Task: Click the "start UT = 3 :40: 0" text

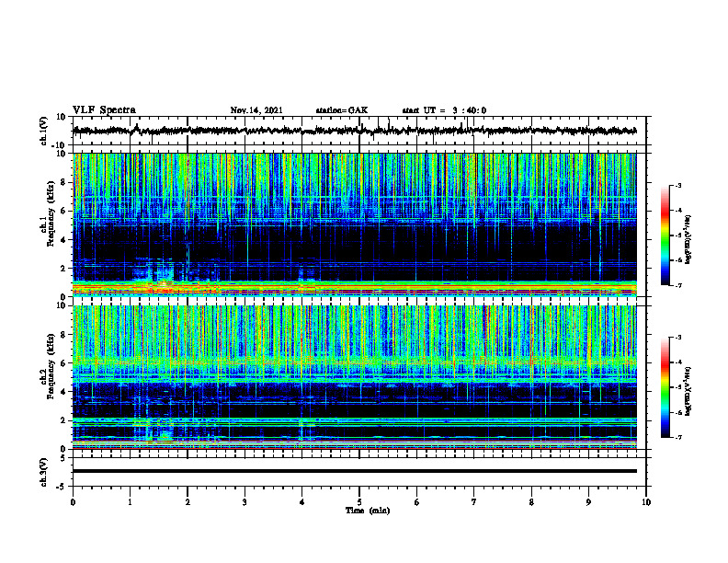Action: point(444,110)
